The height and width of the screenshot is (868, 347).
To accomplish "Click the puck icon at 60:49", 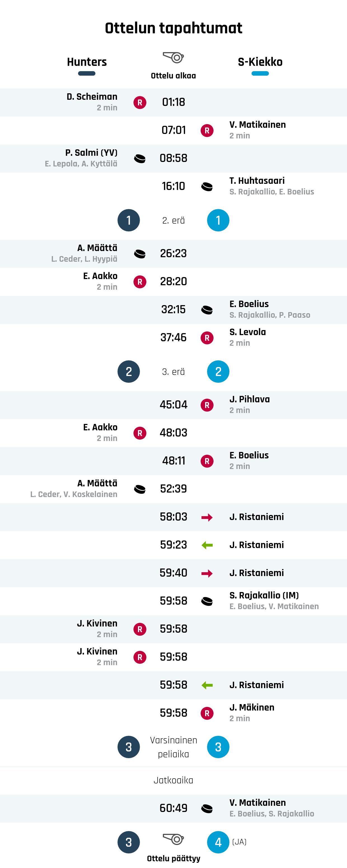I will click(x=207, y=808).
